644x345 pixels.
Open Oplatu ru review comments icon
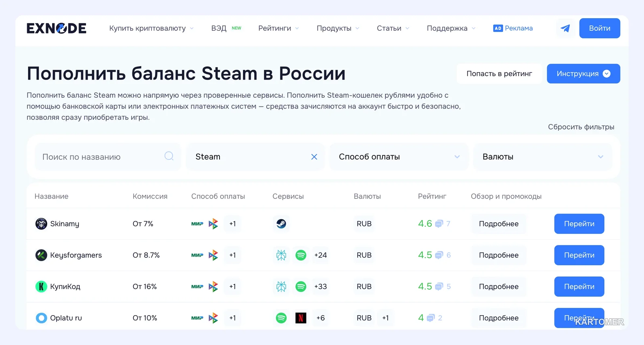431,318
